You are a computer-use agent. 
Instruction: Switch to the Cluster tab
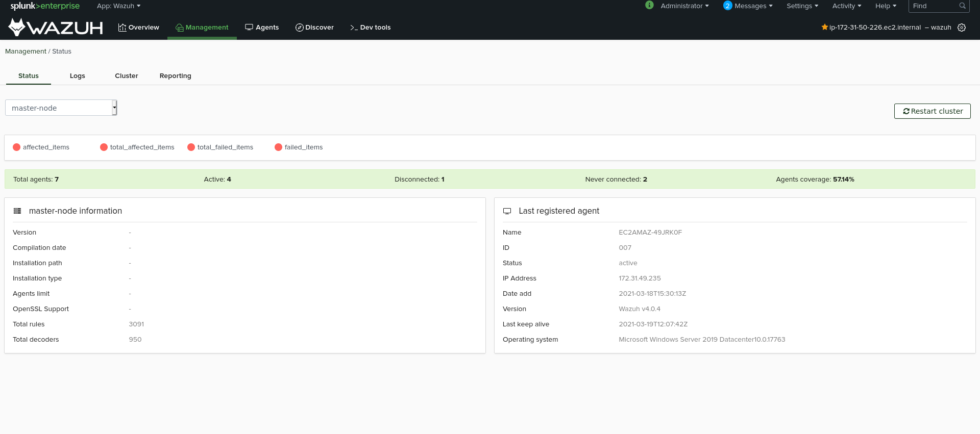(x=127, y=76)
